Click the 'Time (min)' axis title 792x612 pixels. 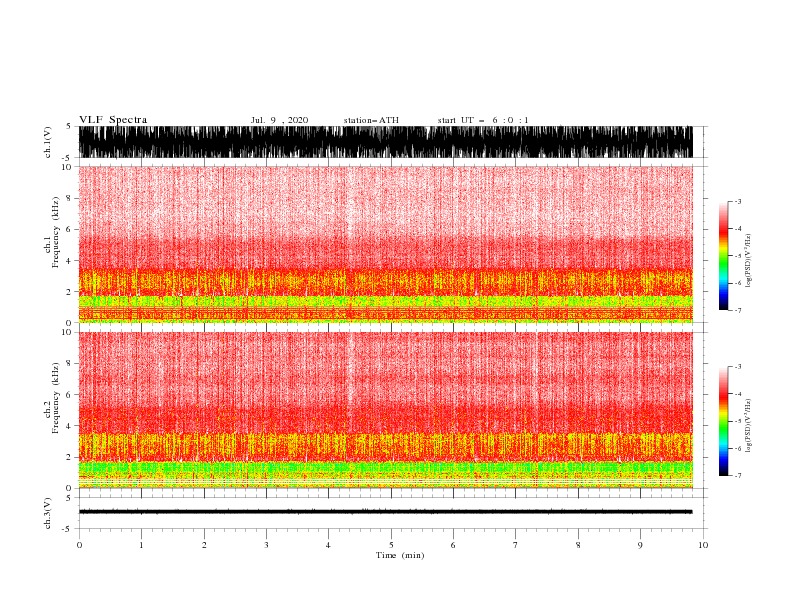400,555
